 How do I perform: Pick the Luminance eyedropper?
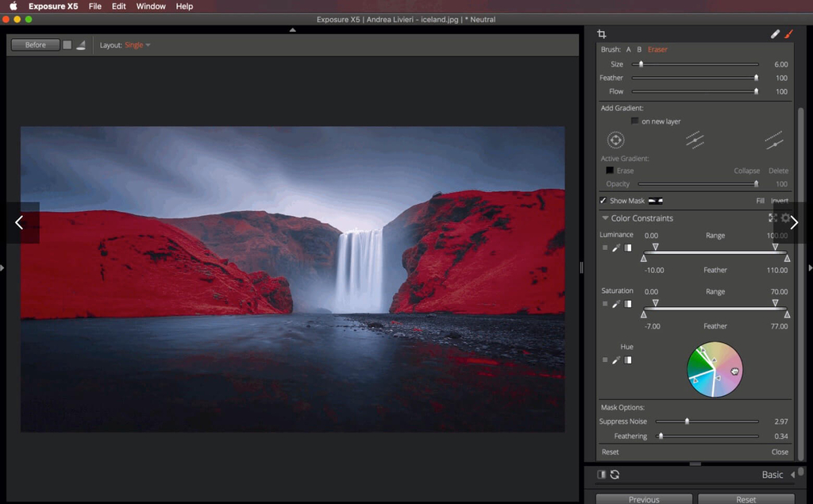(x=616, y=248)
